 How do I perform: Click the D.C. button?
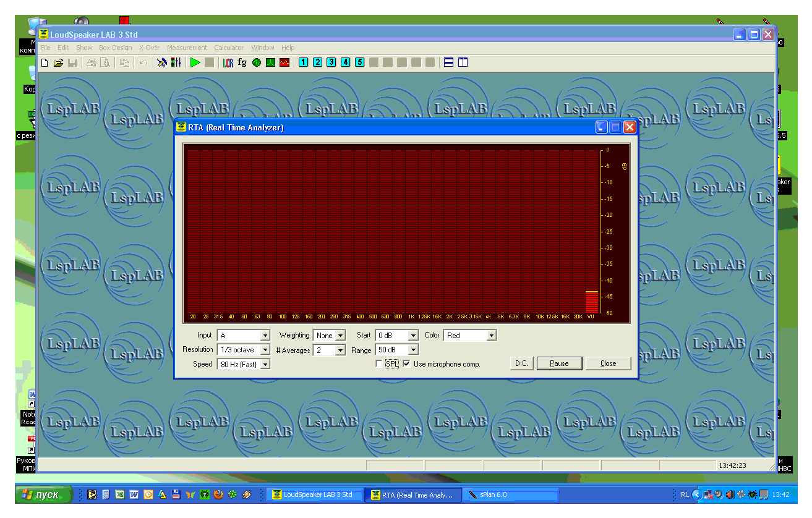pos(521,363)
